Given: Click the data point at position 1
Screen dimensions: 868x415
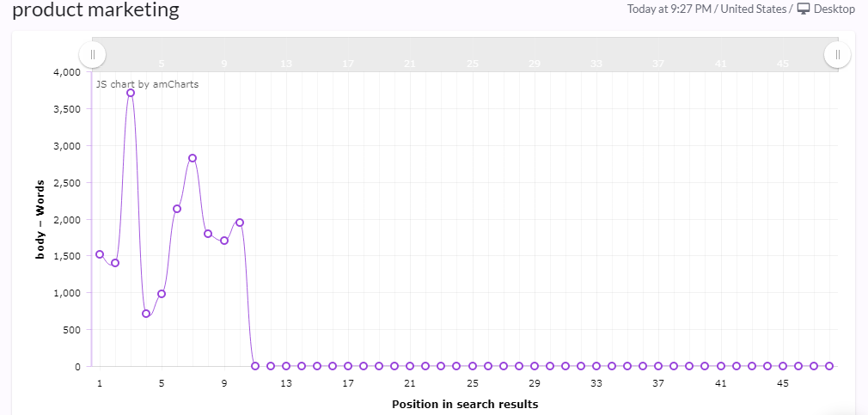Looking at the screenshot, I should (x=100, y=254).
